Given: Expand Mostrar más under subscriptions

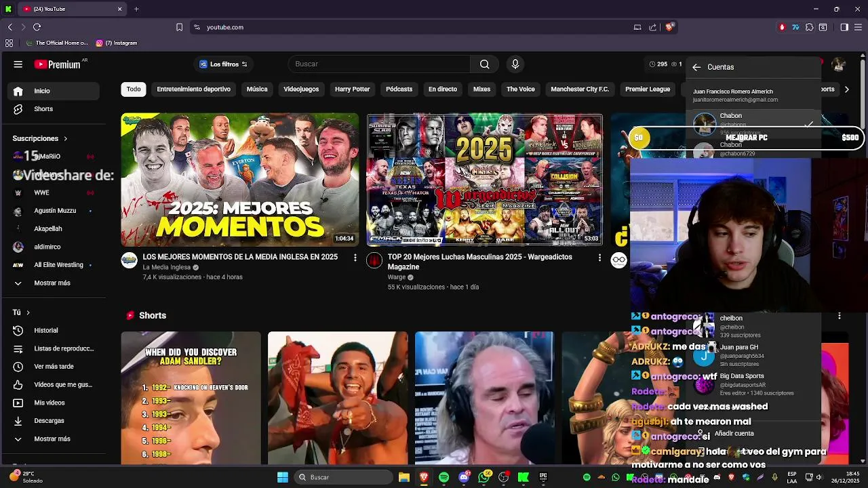Looking at the screenshot, I should point(53,283).
